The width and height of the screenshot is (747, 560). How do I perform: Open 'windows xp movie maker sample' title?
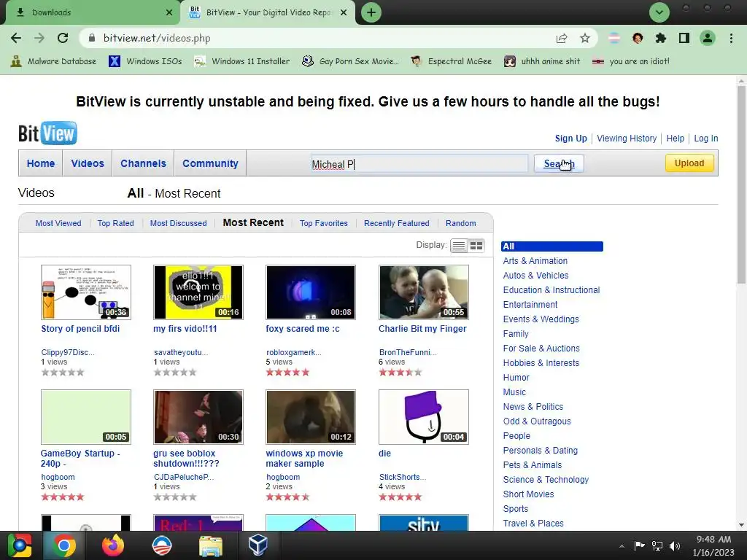click(304, 458)
